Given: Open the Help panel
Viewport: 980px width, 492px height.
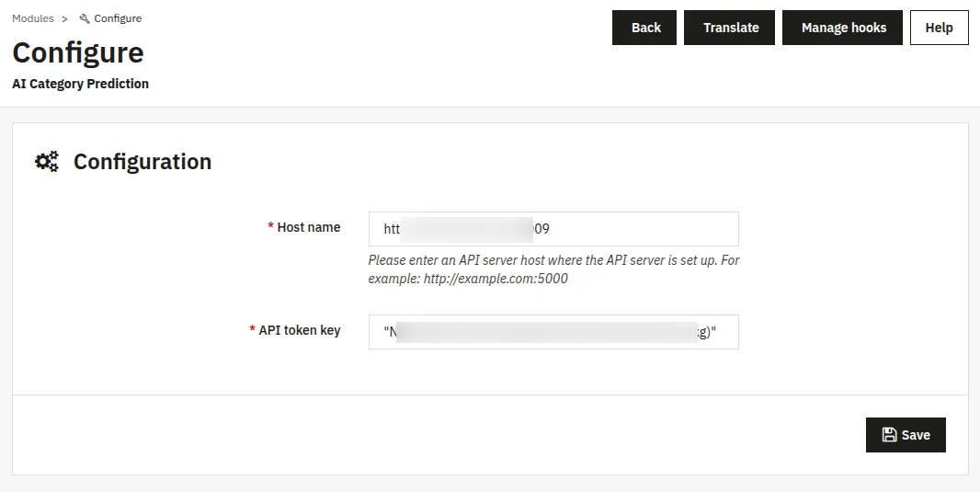Looking at the screenshot, I should point(939,28).
